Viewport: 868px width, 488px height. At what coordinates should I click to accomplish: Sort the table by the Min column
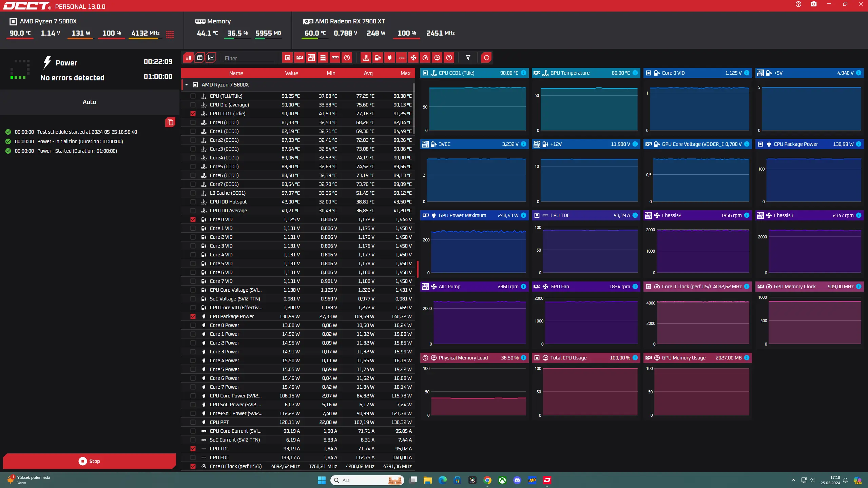331,73
